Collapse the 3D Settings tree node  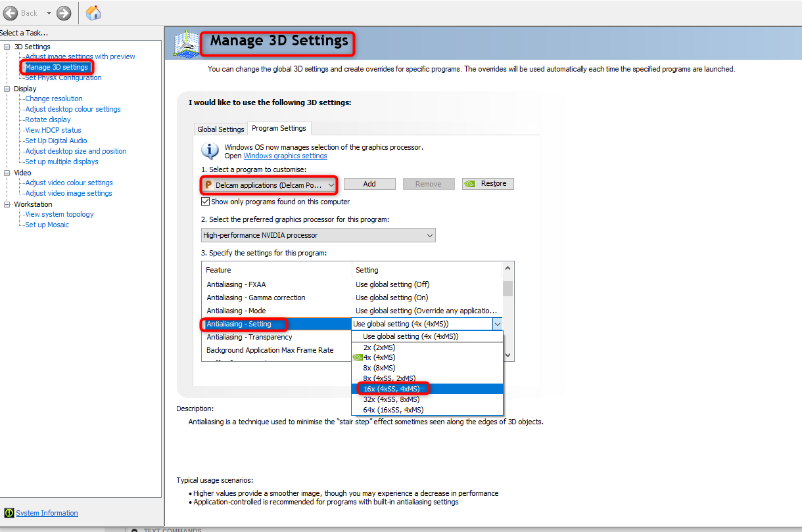coord(7,47)
